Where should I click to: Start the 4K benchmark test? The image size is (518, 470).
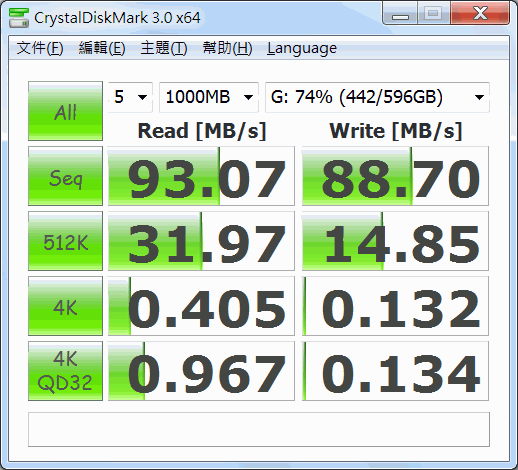point(65,306)
